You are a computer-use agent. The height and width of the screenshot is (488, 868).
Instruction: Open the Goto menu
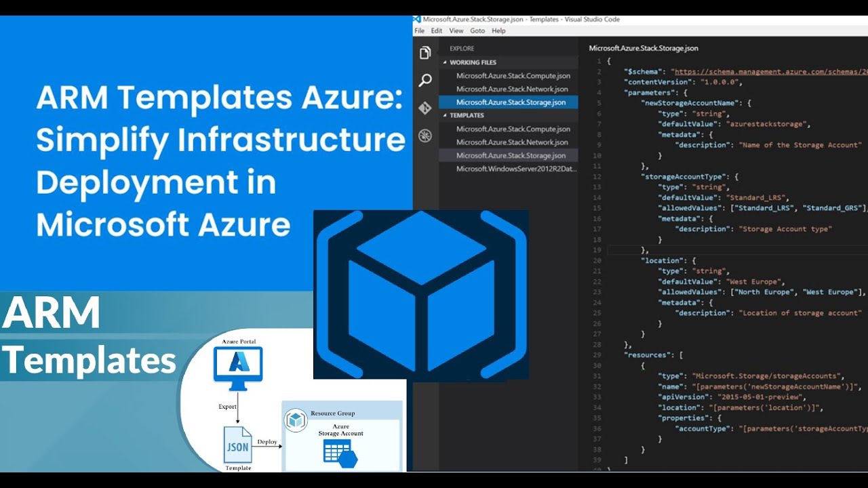coord(477,31)
